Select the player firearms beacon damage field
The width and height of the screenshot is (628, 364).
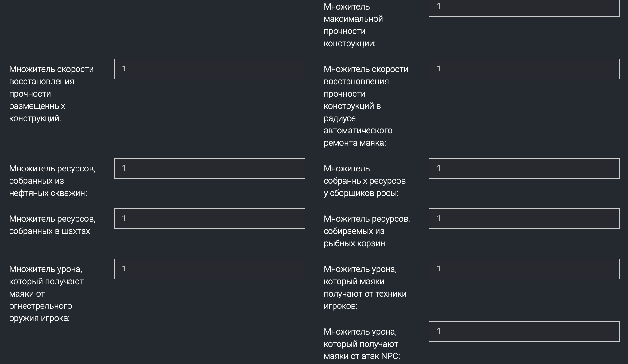point(210,269)
